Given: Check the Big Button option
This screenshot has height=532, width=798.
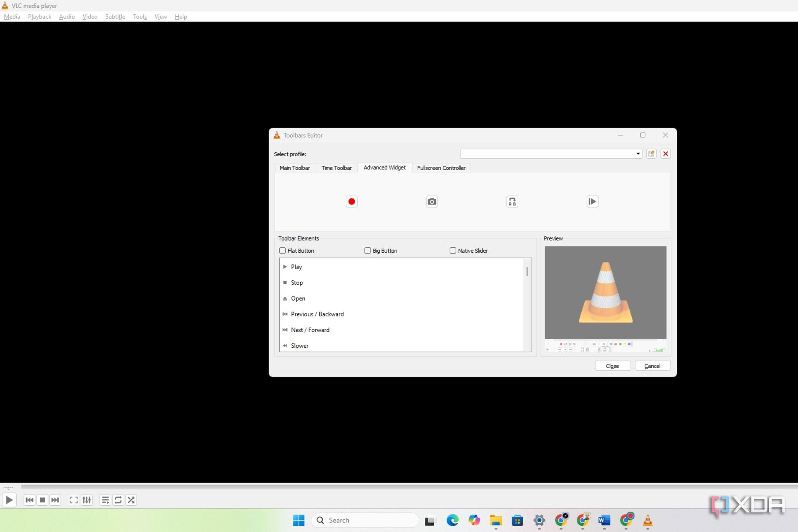Looking at the screenshot, I should tap(367, 251).
